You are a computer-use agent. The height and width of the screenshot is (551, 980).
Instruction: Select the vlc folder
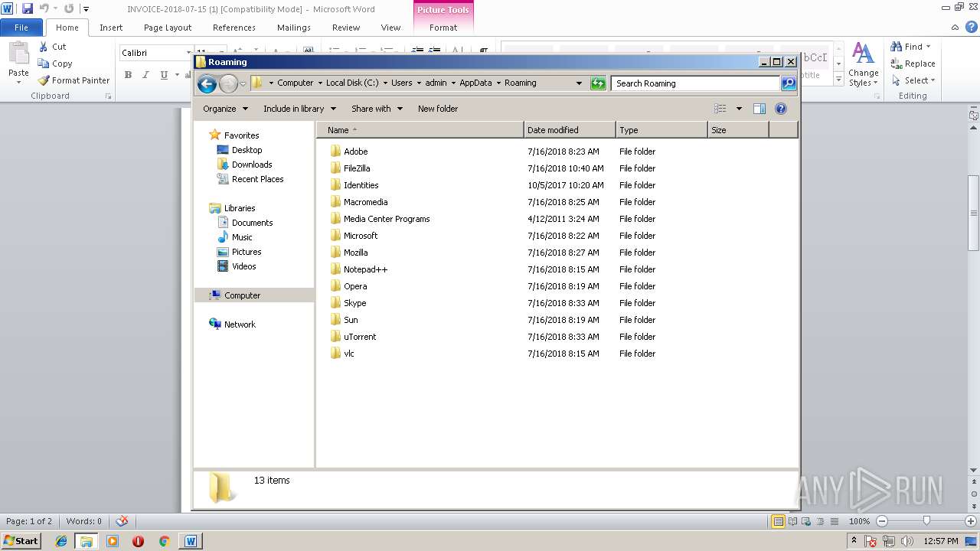[x=348, y=354]
